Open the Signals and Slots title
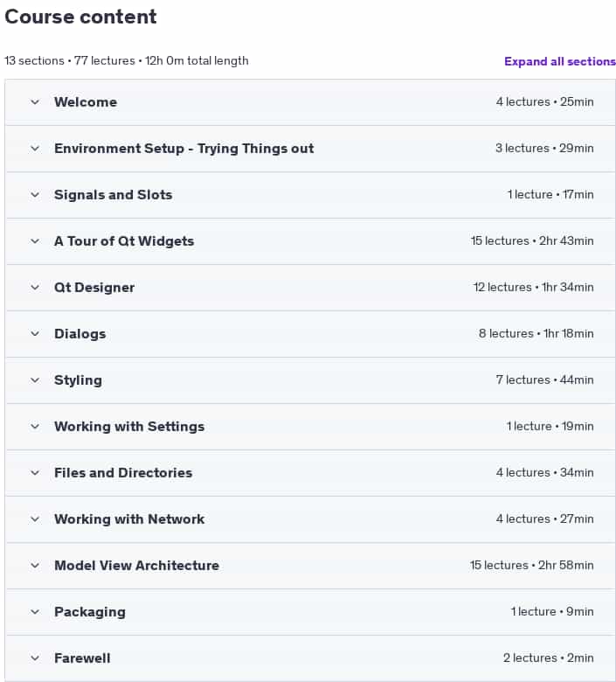 pos(113,195)
